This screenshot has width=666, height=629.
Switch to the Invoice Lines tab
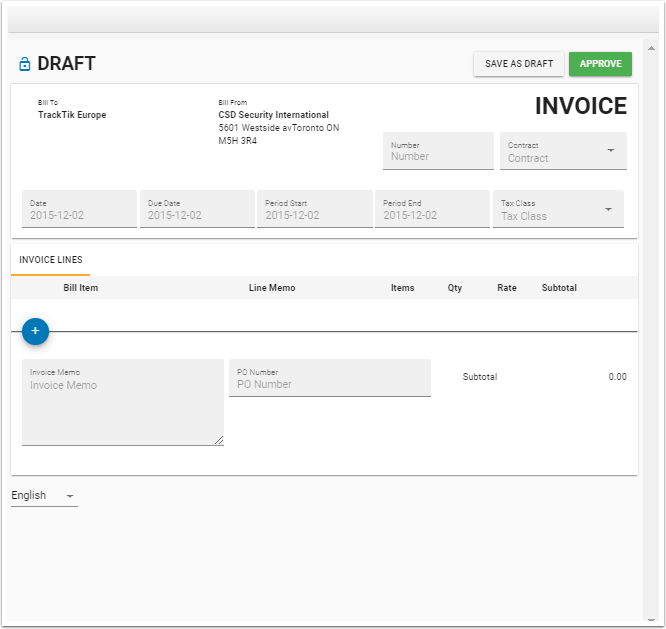click(51, 259)
